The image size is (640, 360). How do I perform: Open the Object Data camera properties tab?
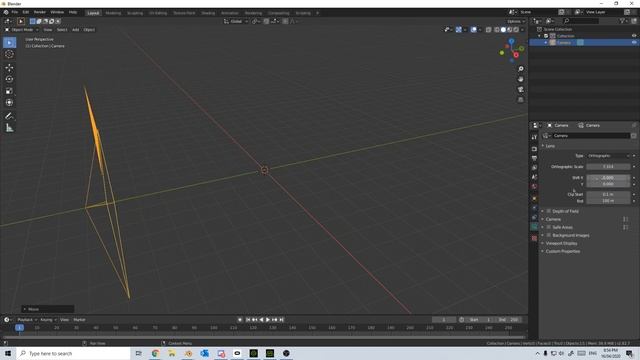(534, 227)
